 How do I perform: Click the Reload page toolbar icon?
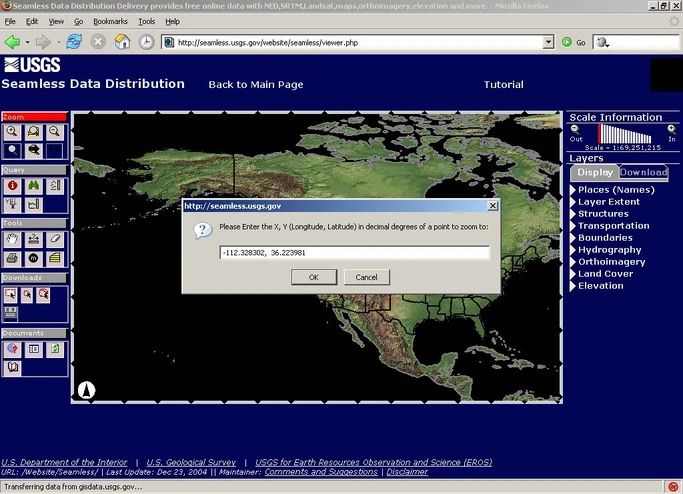coord(74,42)
